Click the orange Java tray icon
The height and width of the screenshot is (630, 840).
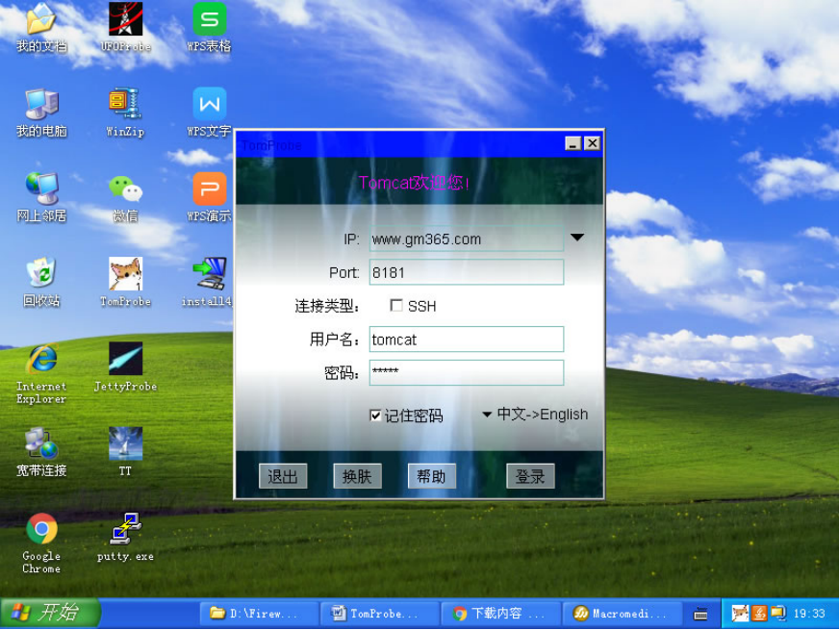click(x=759, y=614)
